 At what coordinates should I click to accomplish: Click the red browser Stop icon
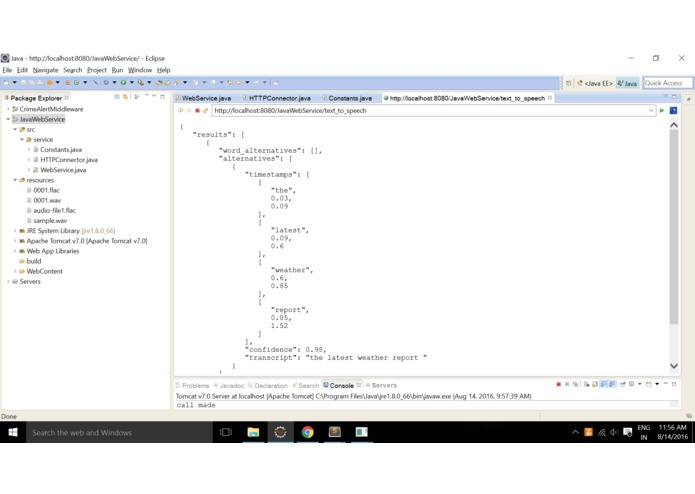click(x=197, y=111)
